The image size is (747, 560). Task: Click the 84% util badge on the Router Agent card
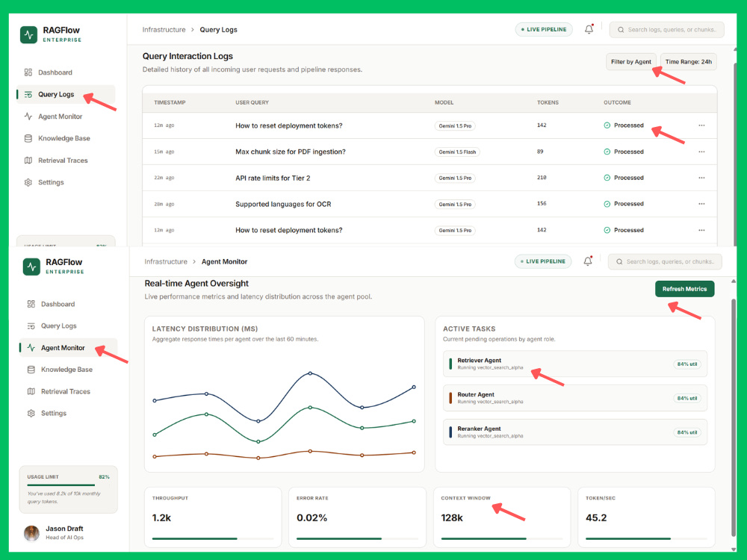(x=687, y=398)
